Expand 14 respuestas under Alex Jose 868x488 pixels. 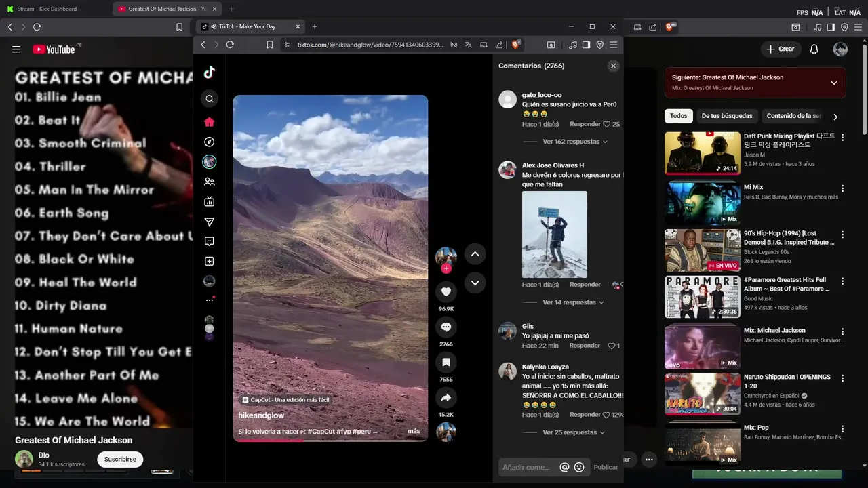pyautogui.click(x=573, y=302)
